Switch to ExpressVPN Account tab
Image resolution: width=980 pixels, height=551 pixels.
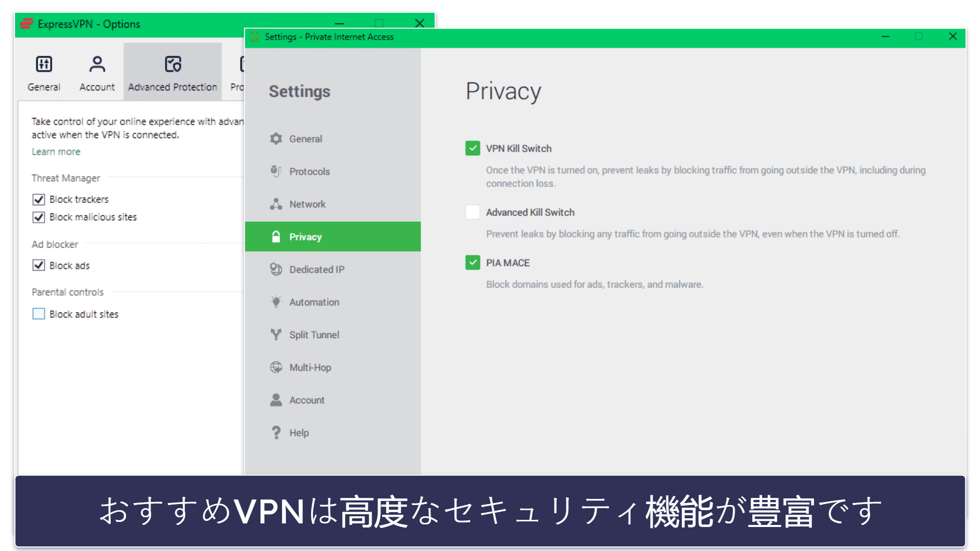(x=97, y=71)
